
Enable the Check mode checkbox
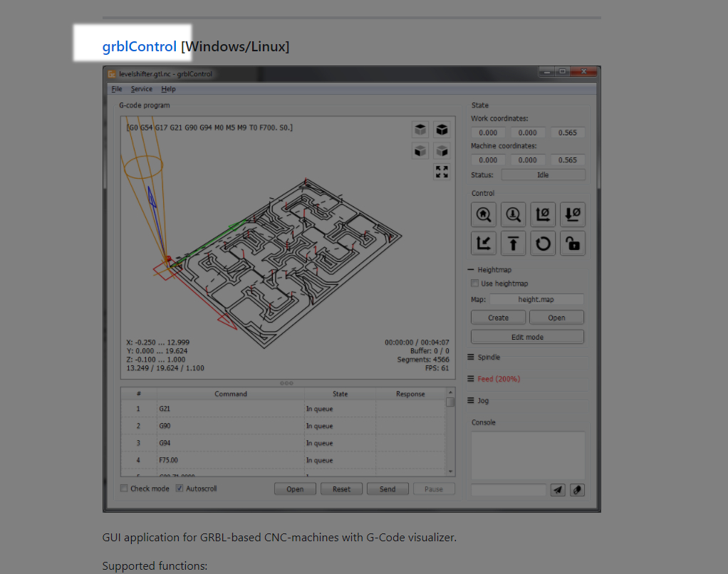[x=124, y=488]
